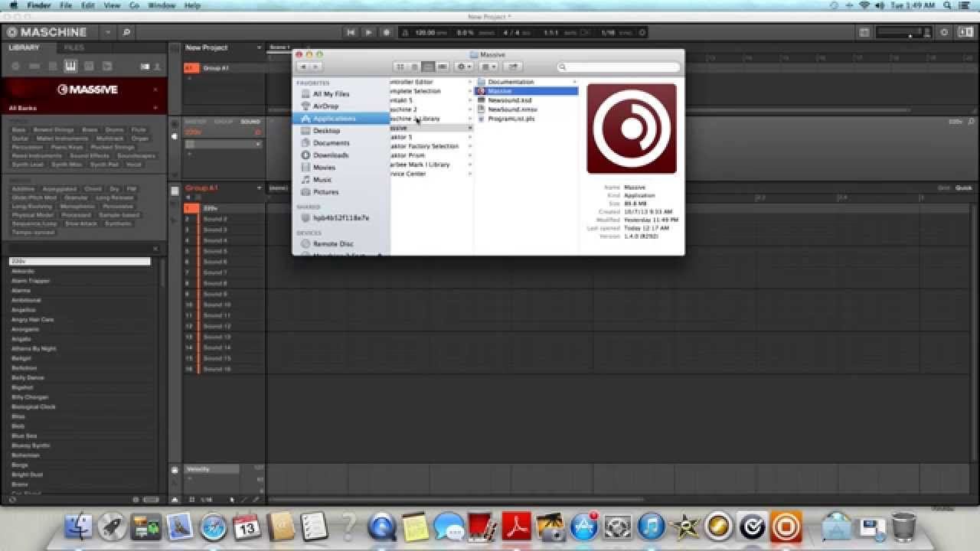Select Sound 12 slot in Group A1

[224, 326]
